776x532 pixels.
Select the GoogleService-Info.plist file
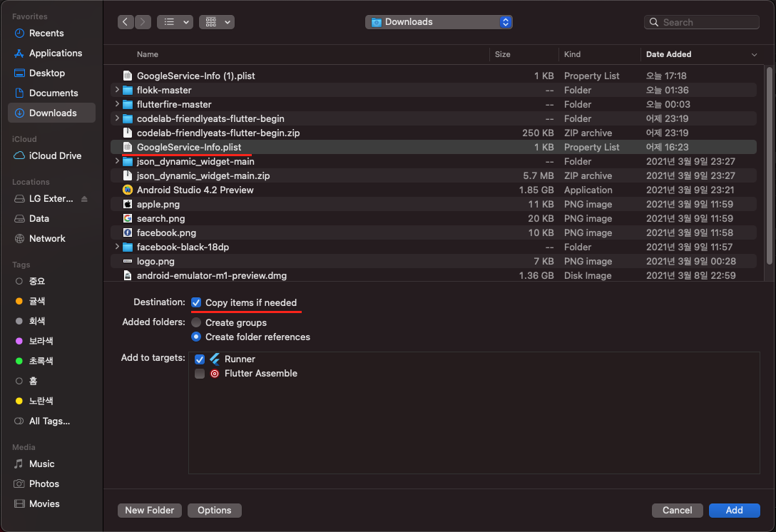pyautogui.click(x=434, y=147)
